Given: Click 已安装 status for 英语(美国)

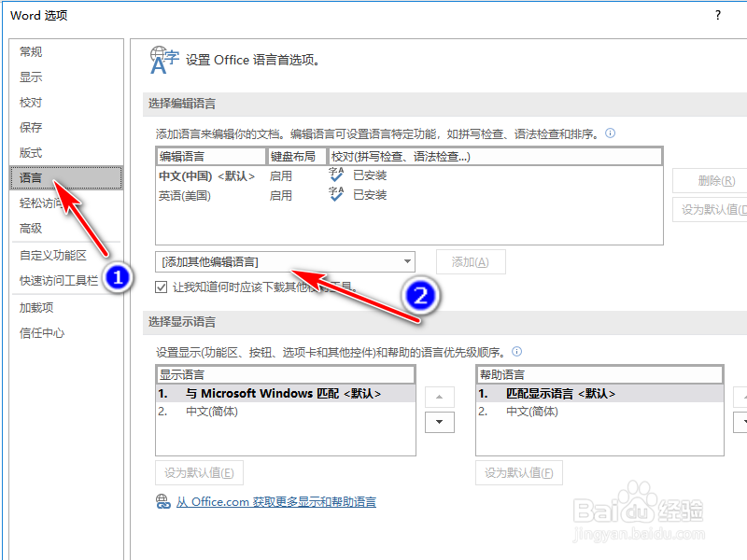Looking at the screenshot, I should [370, 195].
